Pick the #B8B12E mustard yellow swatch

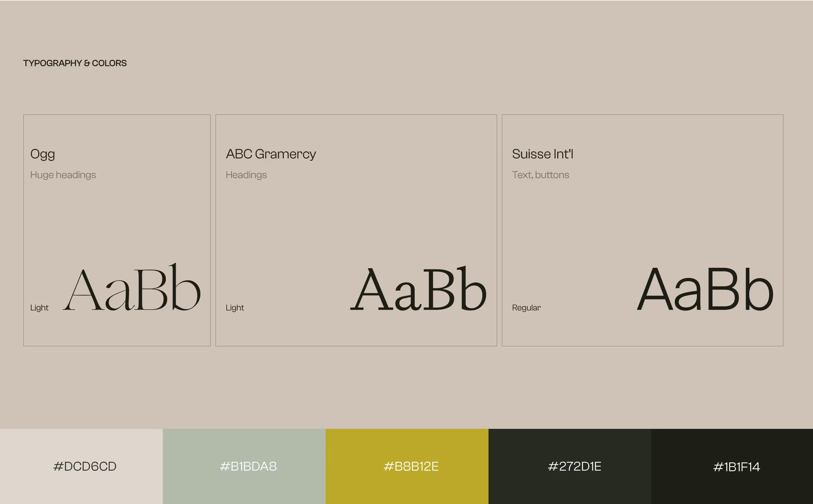point(407,466)
